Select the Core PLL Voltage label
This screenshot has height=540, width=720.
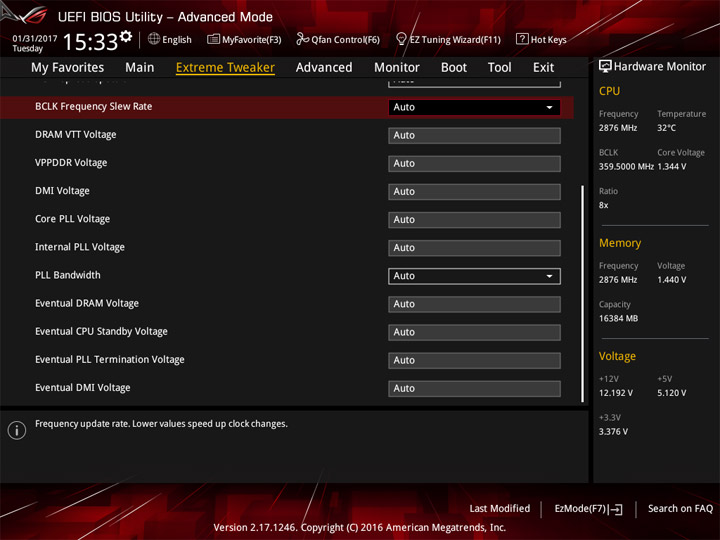pyautogui.click(x=73, y=219)
